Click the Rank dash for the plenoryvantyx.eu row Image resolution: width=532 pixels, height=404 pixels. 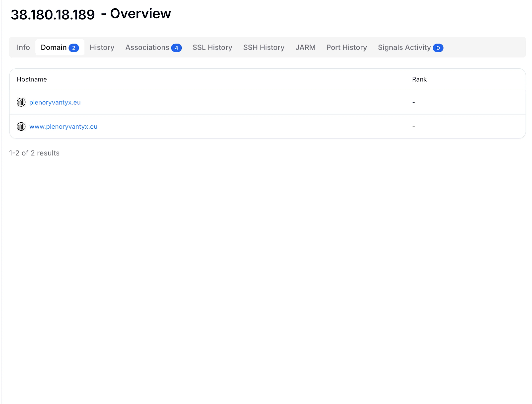(413, 102)
